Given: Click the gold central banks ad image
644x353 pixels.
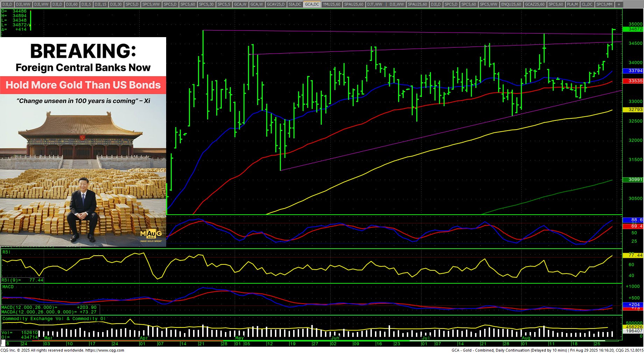Looking at the screenshot, I should 83,141.
